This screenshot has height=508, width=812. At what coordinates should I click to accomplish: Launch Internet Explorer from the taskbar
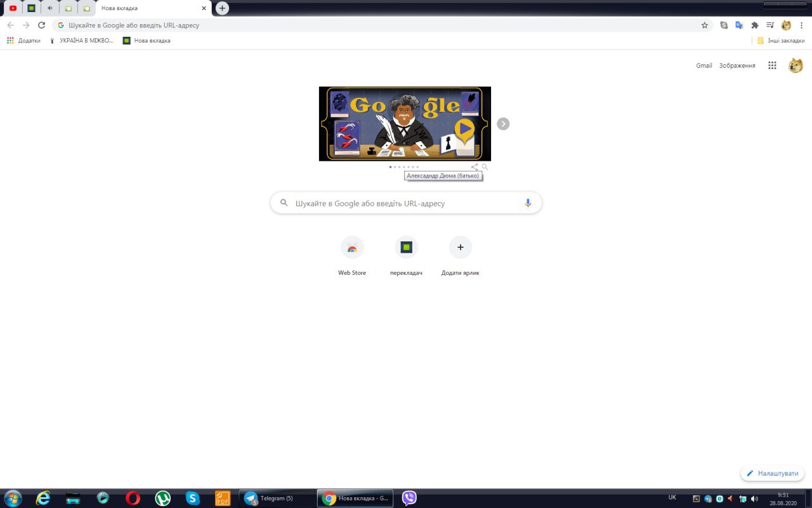(43, 498)
